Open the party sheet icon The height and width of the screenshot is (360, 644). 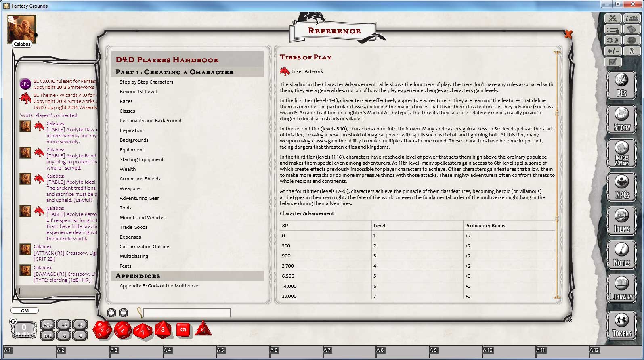click(631, 18)
